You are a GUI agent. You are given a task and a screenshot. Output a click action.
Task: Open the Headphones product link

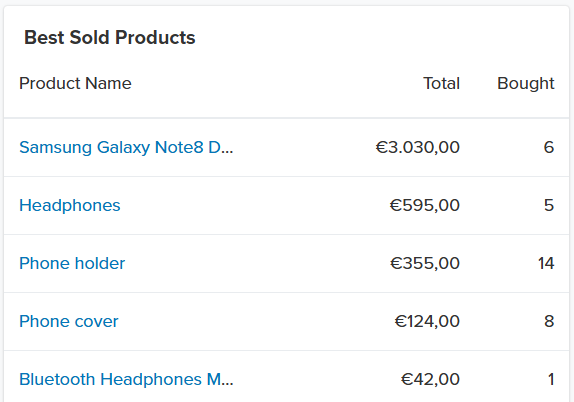[70, 205]
